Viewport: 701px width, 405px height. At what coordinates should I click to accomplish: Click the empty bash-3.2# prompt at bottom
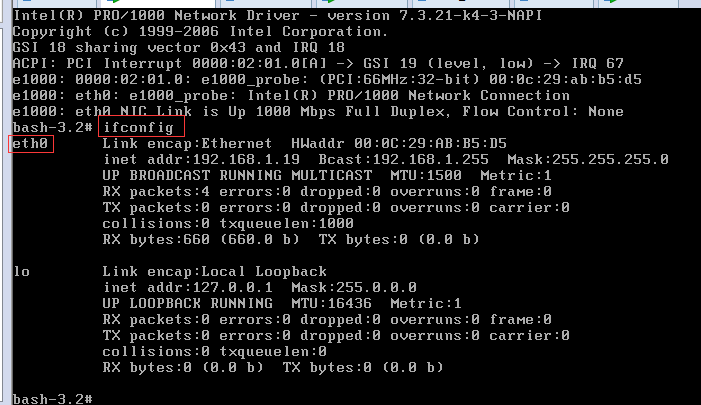52,398
